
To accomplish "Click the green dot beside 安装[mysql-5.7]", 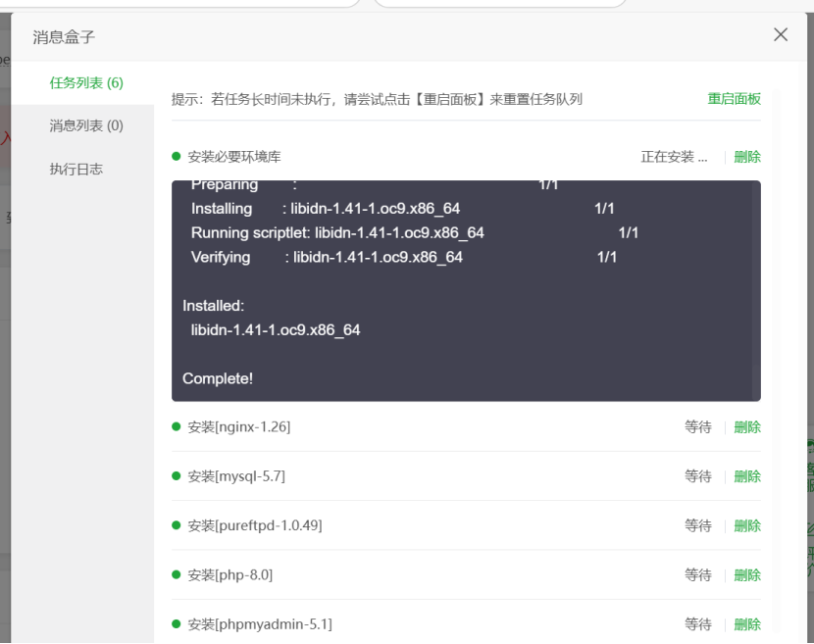I will tap(176, 475).
